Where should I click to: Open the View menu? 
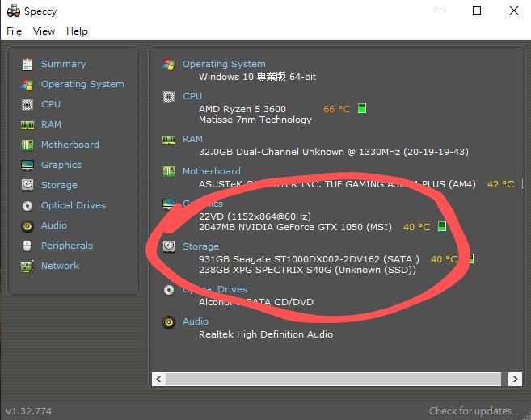(44, 31)
